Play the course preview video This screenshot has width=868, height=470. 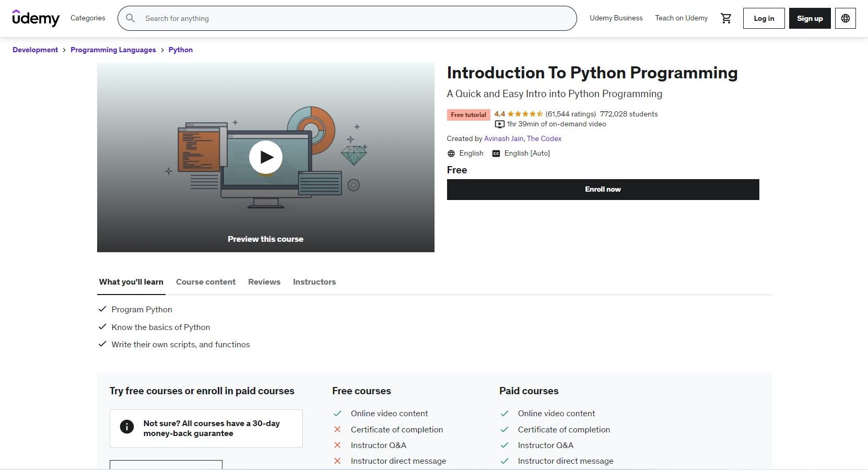pyautogui.click(x=266, y=157)
